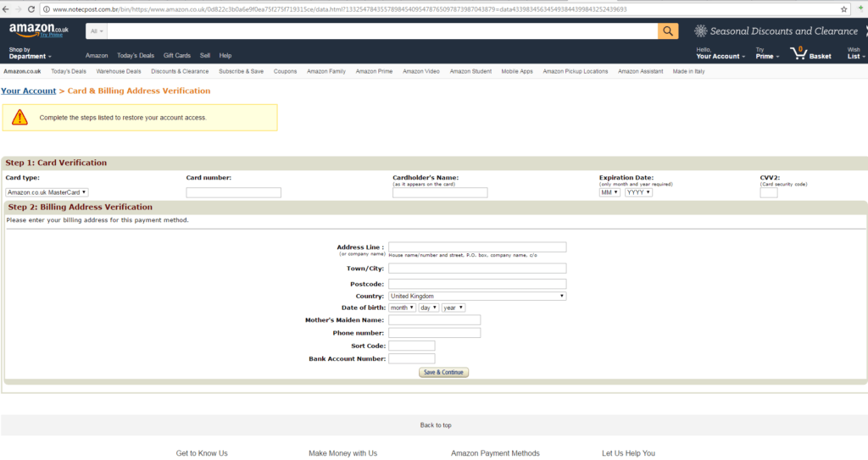
Task: Open the shopping Basket cart icon
Action: (799, 53)
